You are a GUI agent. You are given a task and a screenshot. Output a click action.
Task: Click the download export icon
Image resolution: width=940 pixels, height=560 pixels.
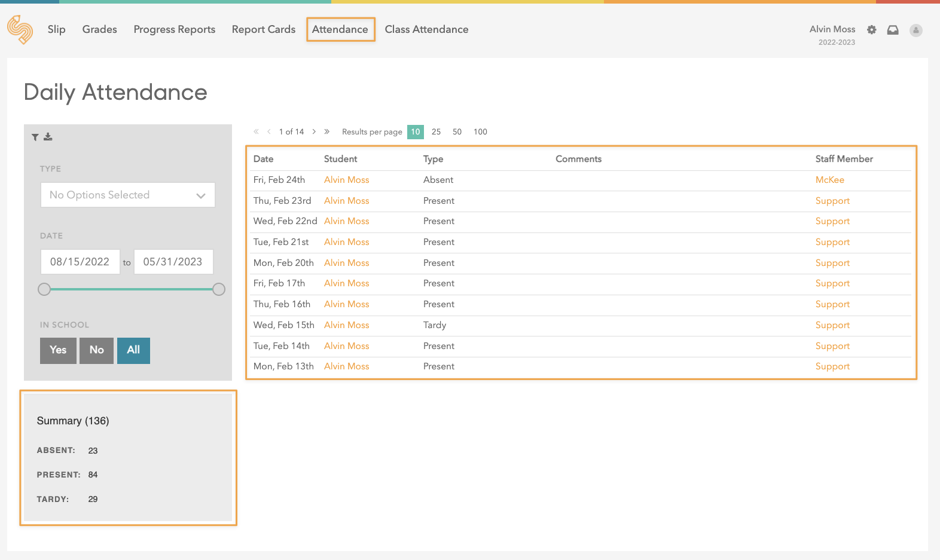[x=48, y=137]
